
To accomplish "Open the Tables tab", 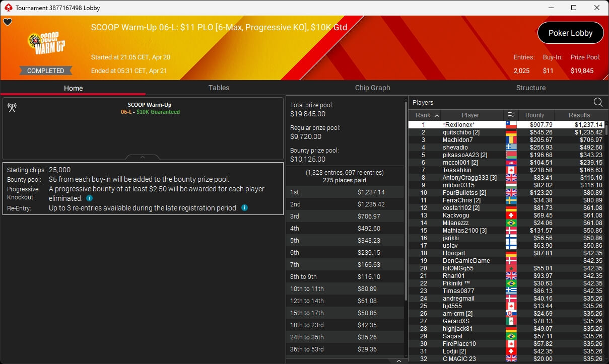I will point(219,88).
